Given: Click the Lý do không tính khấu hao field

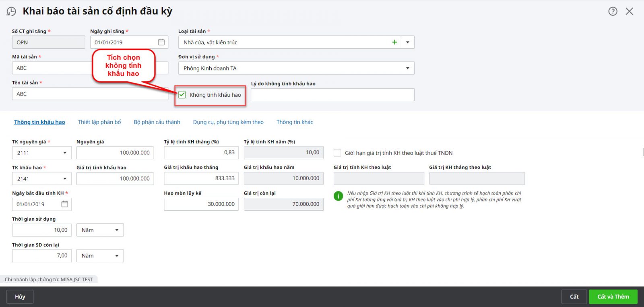Looking at the screenshot, I should pyautogui.click(x=332, y=95).
